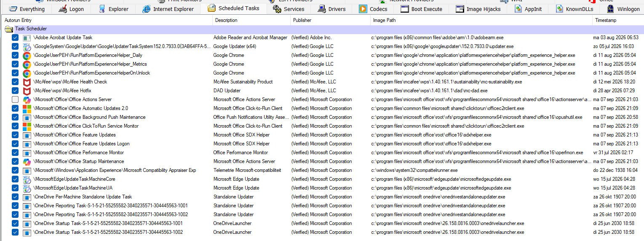Click timestamp "di 12 mei 2026 18:20"

click(614, 82)
